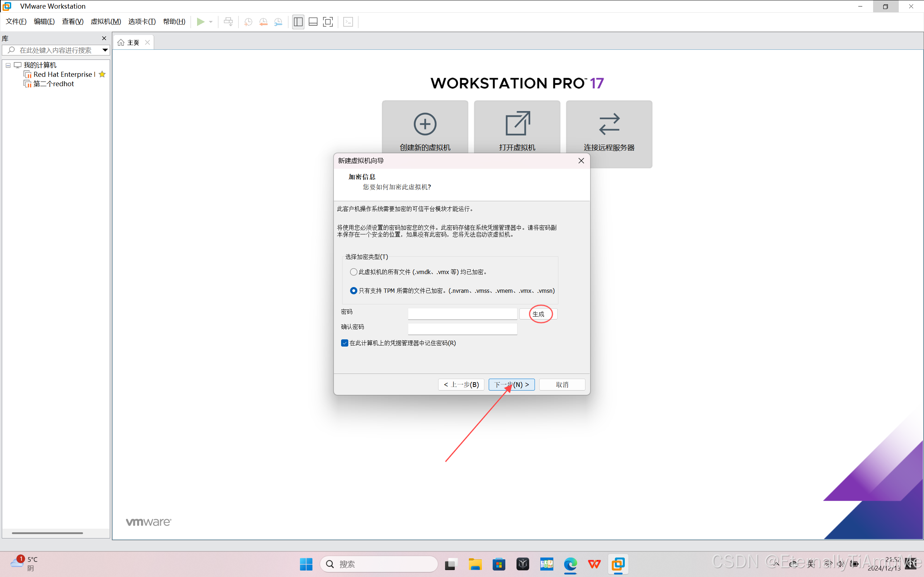The height and width of the screenshot is (577, 924).
Task: Collapse the 我的计算机 tree node
Action: [x=8, y=65]
